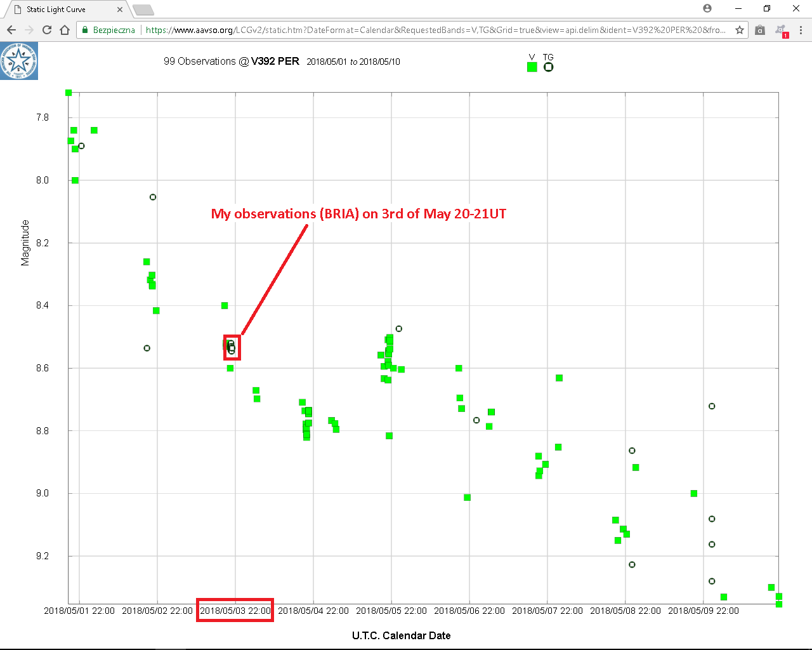Image resolution: width=812 pixels, height=650 pixels.
Task: Click the red-boxed BRIA observation points
Action: tap(232, 347)
